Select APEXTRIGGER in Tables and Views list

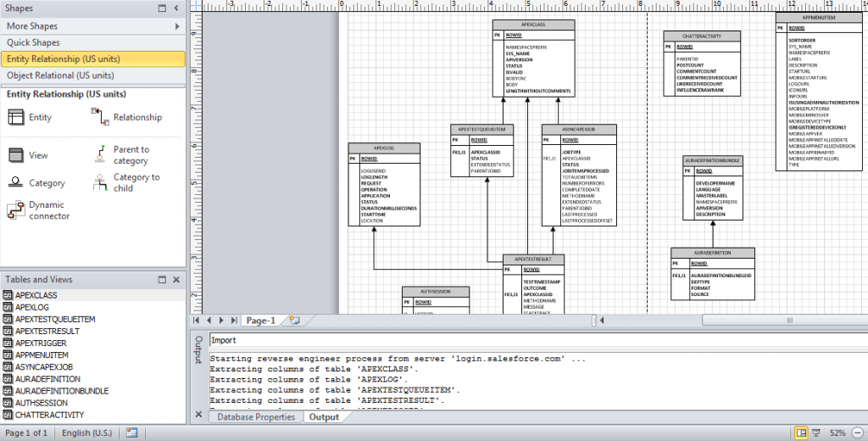[x=41, y=343]
